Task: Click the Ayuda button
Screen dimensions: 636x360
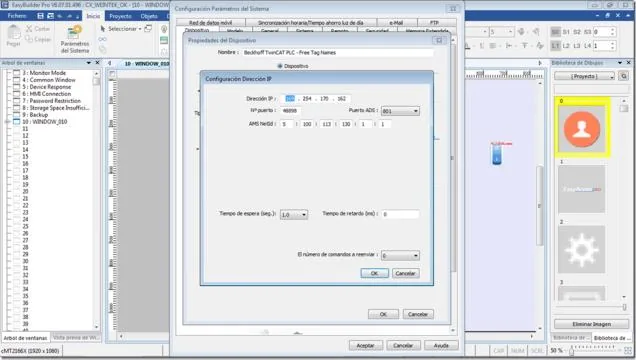Action: pos(441,345)
